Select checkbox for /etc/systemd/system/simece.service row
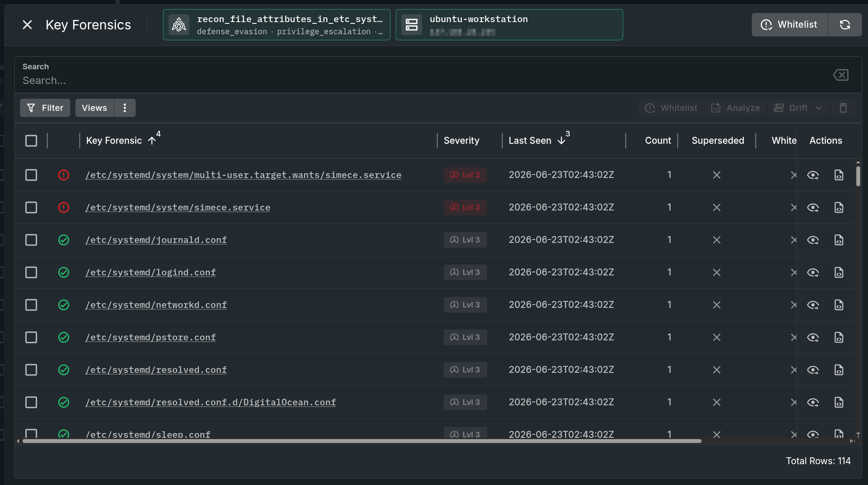The image size is (868, 485). click(31, 207)
